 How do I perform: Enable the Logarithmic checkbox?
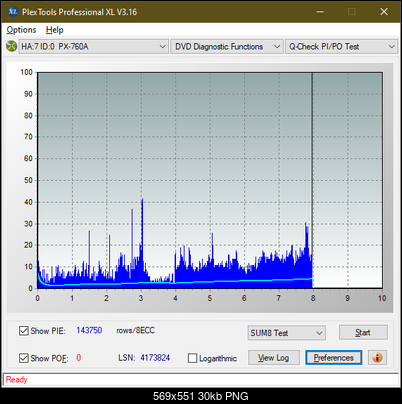192,358
